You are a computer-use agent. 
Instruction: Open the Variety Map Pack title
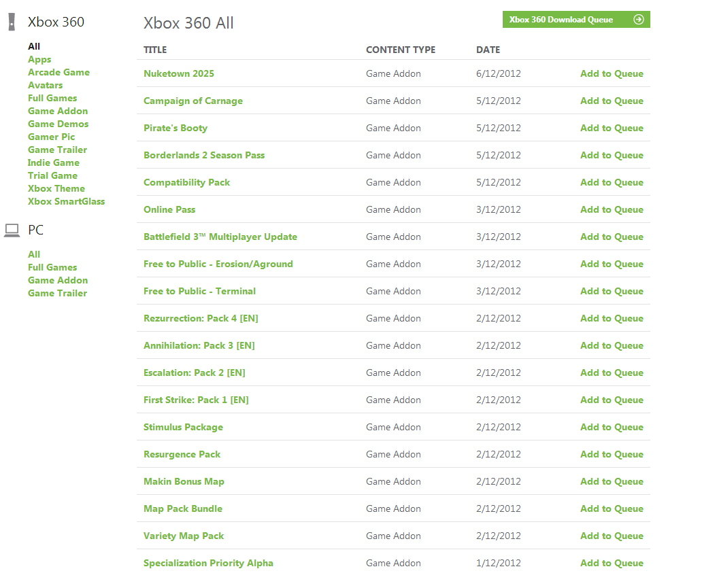point(184,536)
